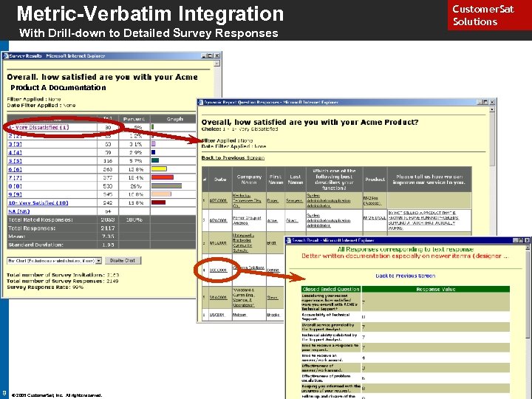Image resolution: width=532 pixels, height=399 pixels.
Task: Click the Dynamic Report window's IE page icon
Action: tap(200, 102)
